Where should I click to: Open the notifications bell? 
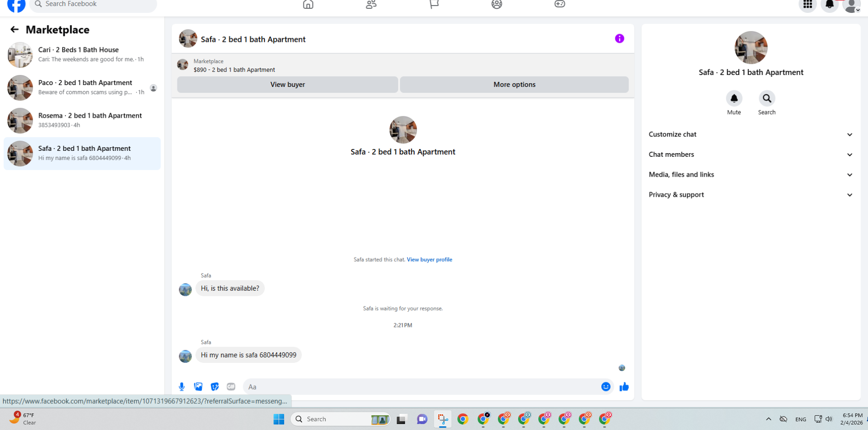[x=829, y=5]
